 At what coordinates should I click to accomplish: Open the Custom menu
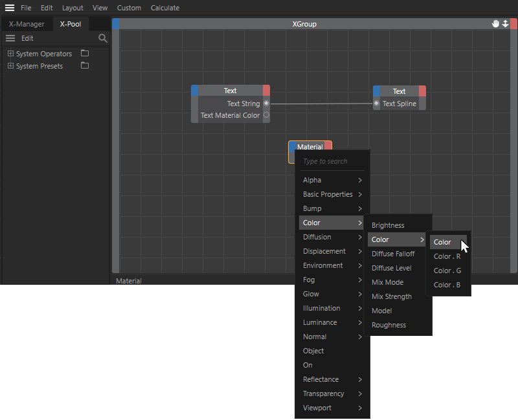pyautogui.click(x=129, y=7)
